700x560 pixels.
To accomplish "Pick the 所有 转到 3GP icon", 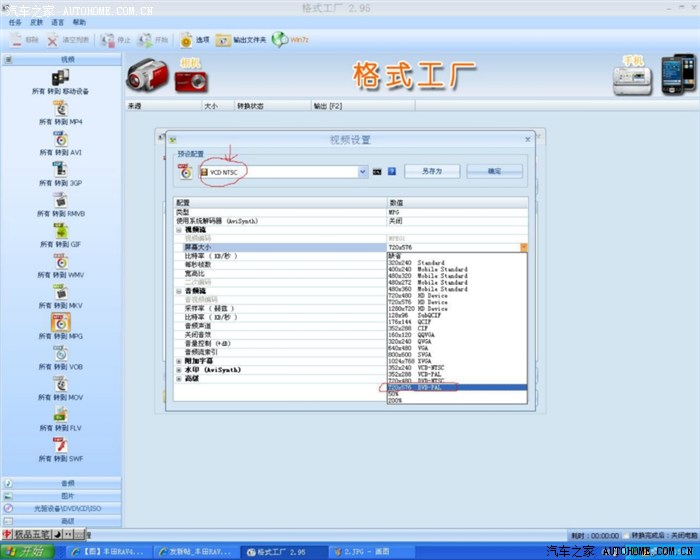I will pos(60,170).
